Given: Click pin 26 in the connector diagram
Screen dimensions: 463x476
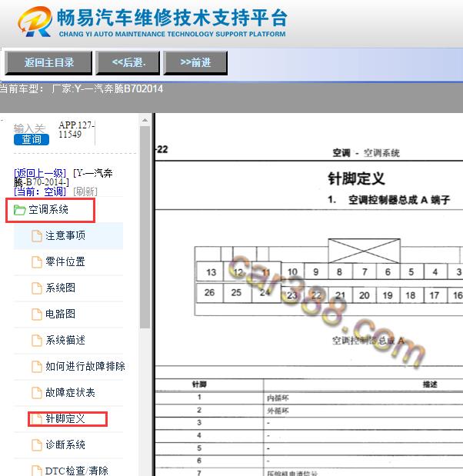Looking at the screenshot, I should point(209,293).
